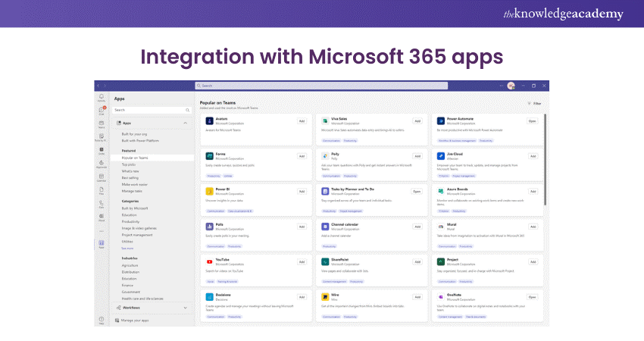This screenshot has height=341, width=644.
Task: Go to Calendar in the sidebar
Action: 101,179
